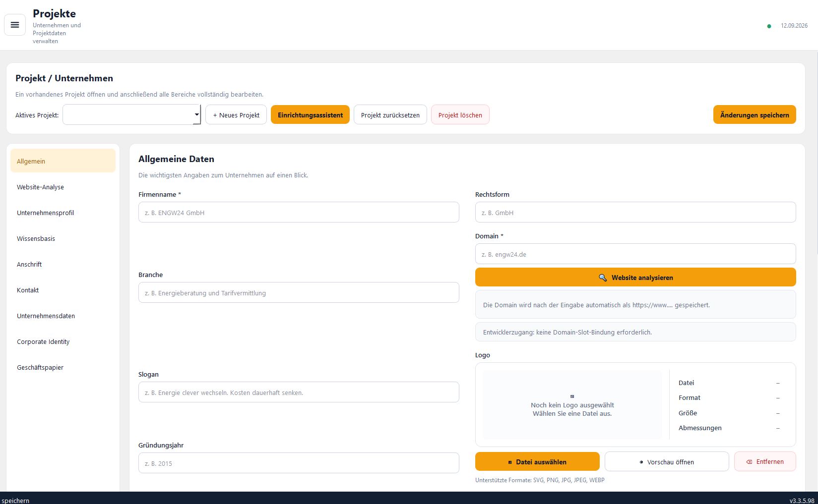Click into the Domain field

635,254
